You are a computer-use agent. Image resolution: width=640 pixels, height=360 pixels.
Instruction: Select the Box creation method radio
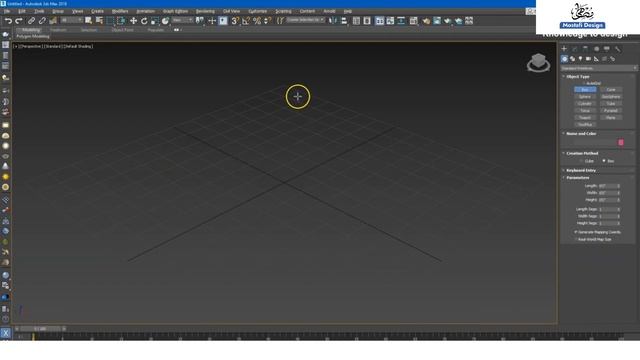click(604, 161)
